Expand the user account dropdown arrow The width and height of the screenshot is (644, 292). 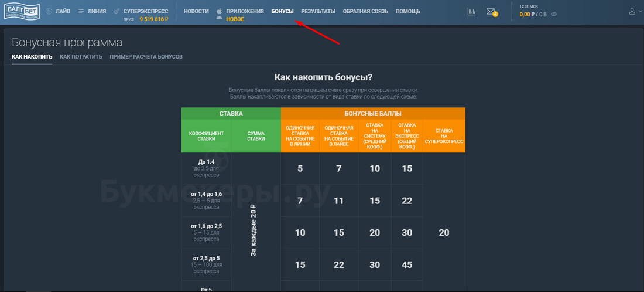(640, 12)
